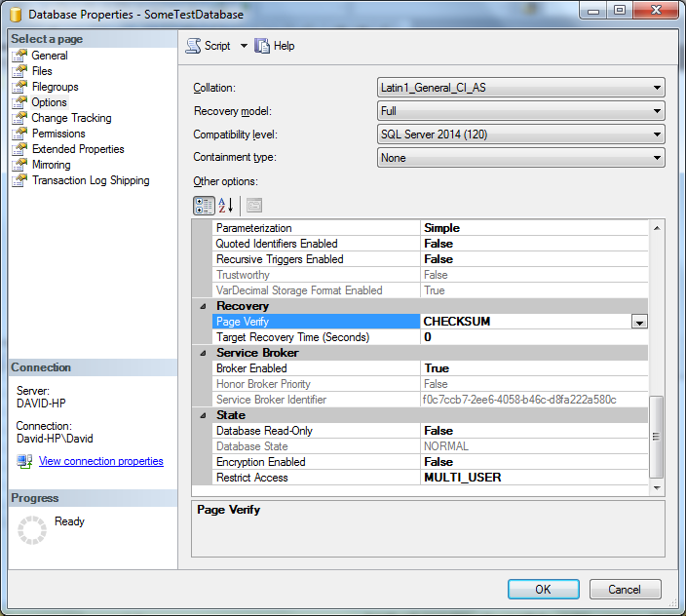Select the VarDecimal Storage Format Enabled row
The width and height of the screenshot is (686, 616).
[x=431, y=290]
